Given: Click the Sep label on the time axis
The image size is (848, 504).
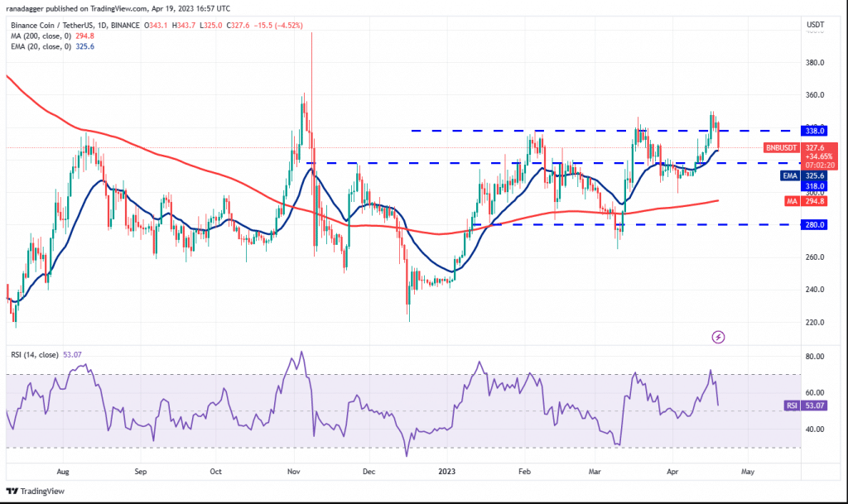Looking at the screenshot, I should point(140,472).
